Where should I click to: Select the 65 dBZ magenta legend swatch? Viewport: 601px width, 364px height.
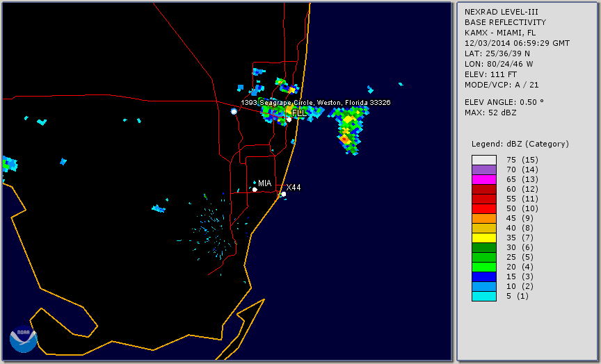(484, 179)
